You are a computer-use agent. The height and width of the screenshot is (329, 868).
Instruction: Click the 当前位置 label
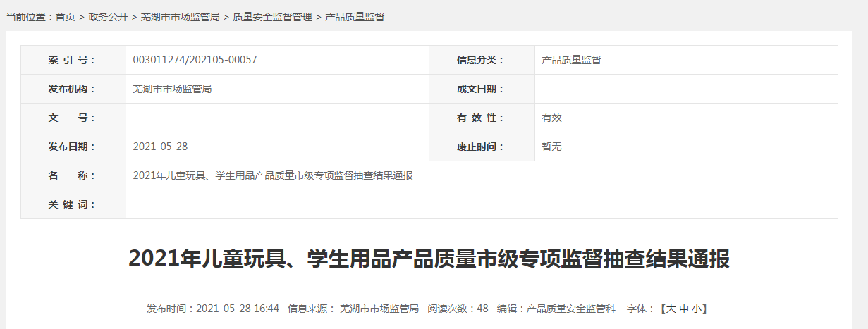[30, 17]
